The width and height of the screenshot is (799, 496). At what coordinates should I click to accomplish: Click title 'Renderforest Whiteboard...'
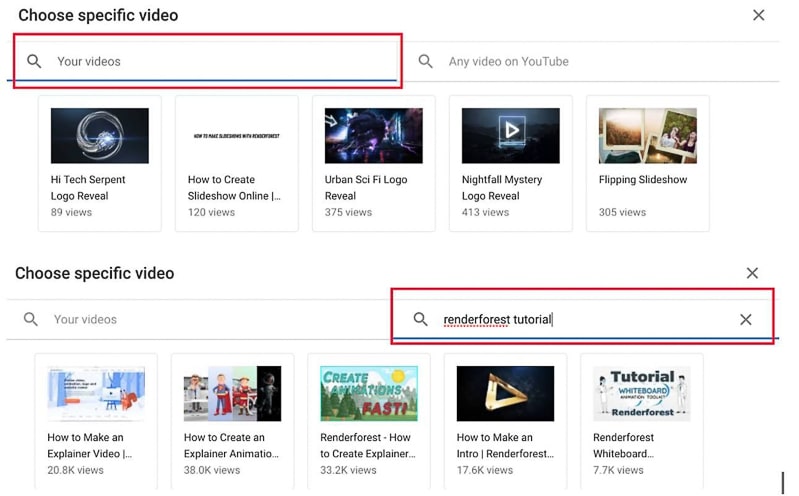[x=624, y=446]
